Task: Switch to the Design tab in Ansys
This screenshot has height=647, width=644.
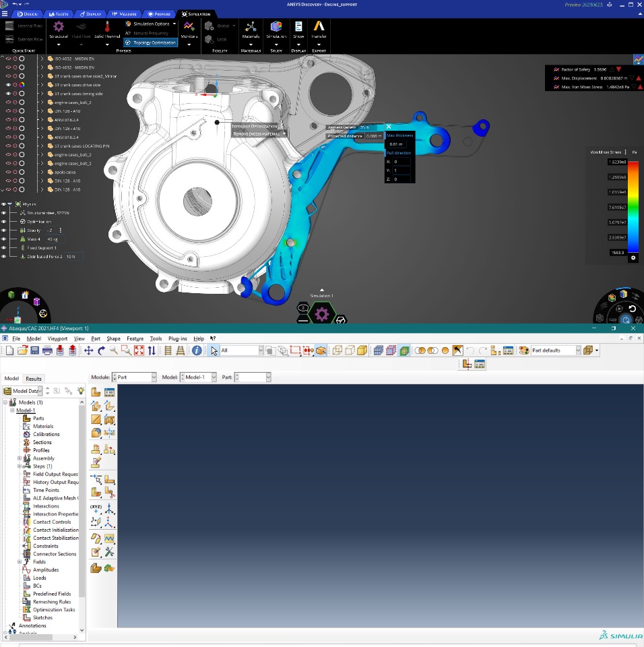Action: (x=27, y=14)
